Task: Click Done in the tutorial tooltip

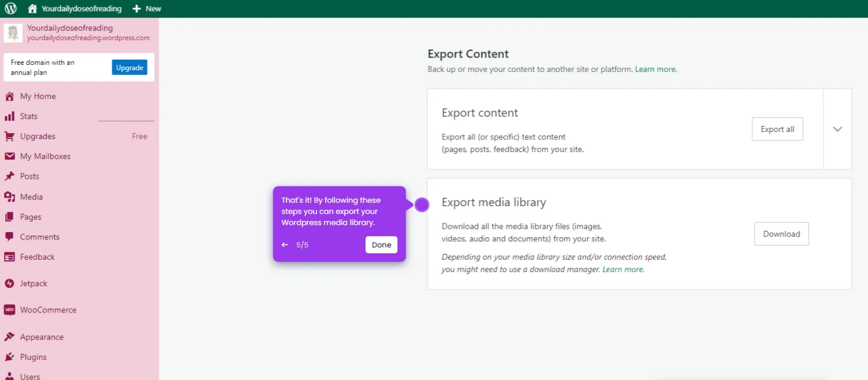Action: point(381,245)
